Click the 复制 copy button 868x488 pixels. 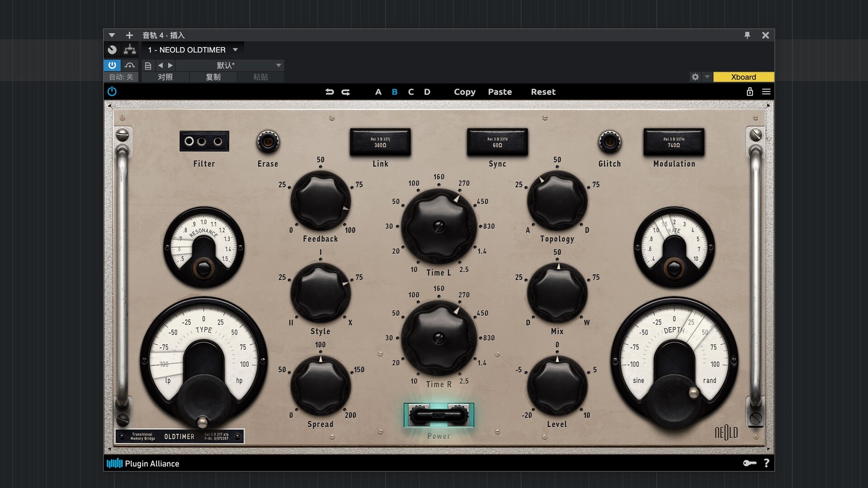click(x=213, y=77)
